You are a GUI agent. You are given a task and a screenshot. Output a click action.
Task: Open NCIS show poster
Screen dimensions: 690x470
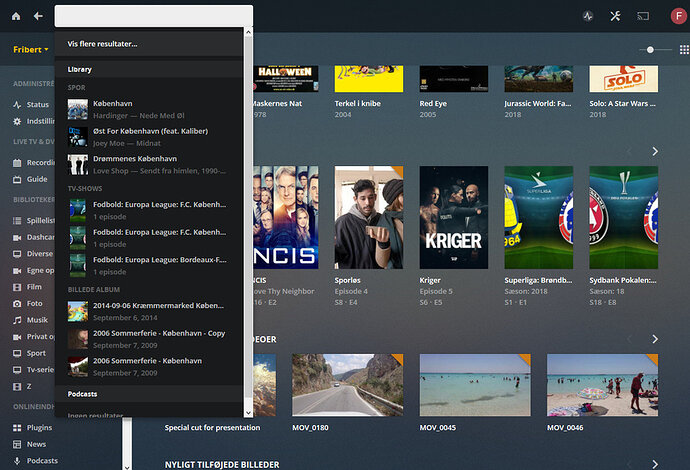[286, 217]
